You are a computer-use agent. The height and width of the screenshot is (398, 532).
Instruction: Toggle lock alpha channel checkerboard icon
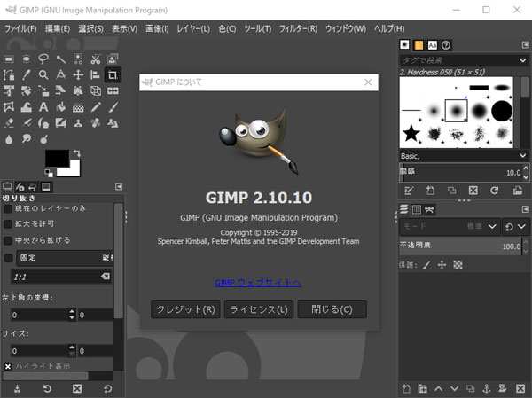(458, 265)
